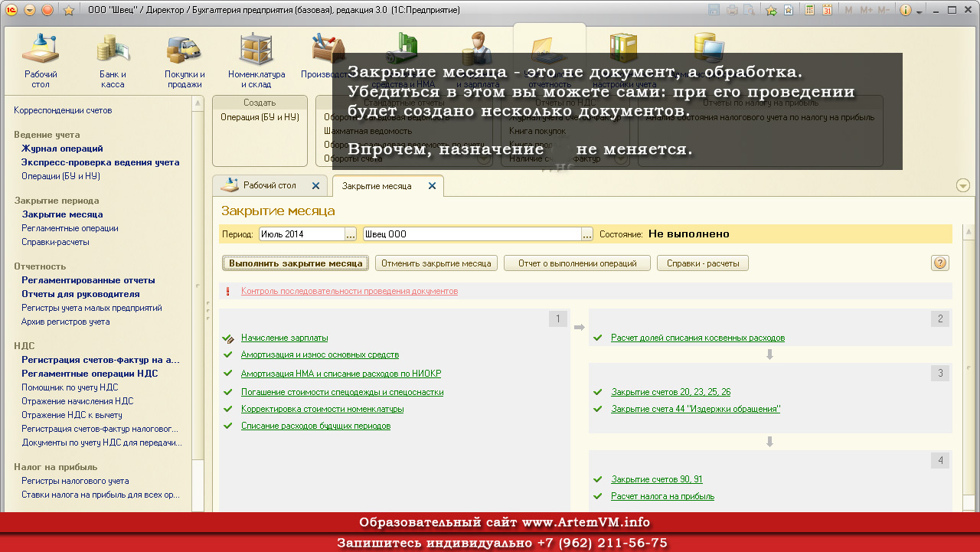Open Регистры налогового учета

point(75,481)
